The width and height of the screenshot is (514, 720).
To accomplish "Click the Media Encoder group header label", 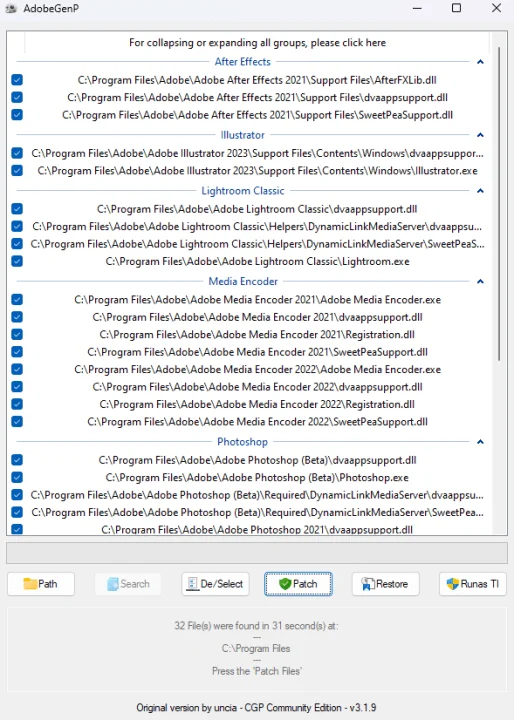I will pos(243,281).
